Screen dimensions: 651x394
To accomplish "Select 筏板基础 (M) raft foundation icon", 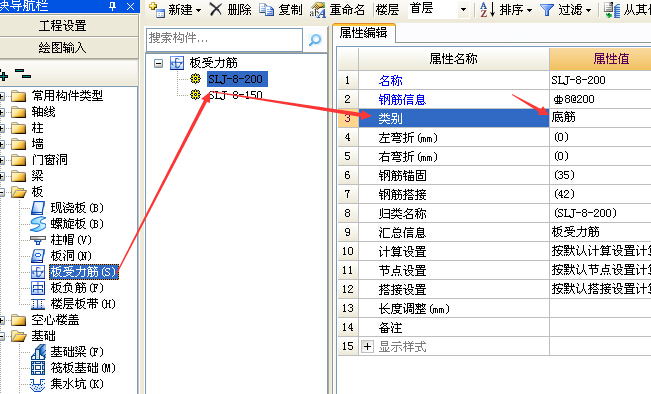I will click(x=38, y=368).
